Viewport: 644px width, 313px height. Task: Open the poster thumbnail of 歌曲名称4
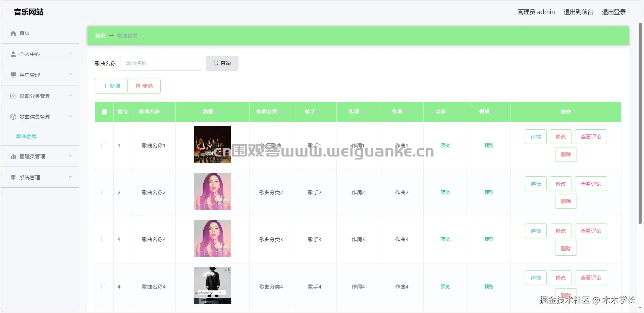pyautogui.click(x=213, y=286)
